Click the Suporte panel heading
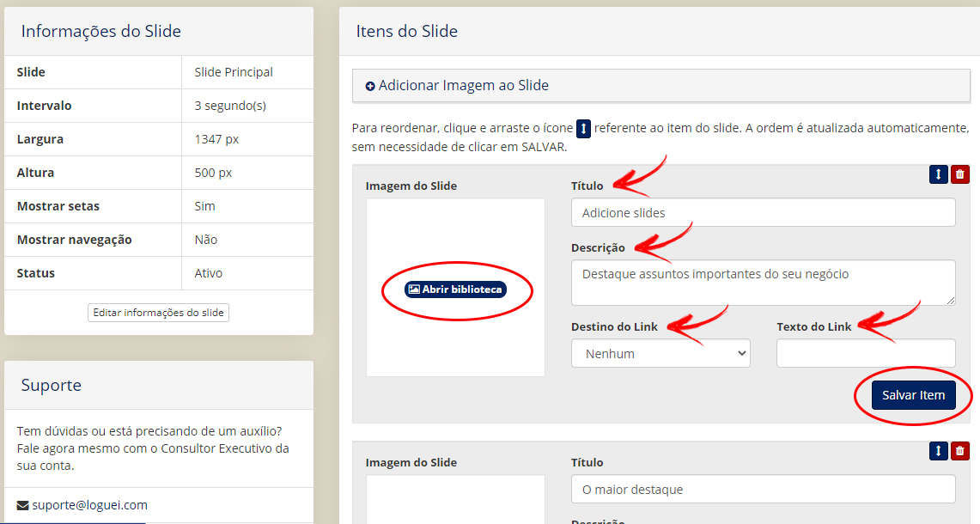This screenshot has height=524, width=980. click(x=52, y=385)
